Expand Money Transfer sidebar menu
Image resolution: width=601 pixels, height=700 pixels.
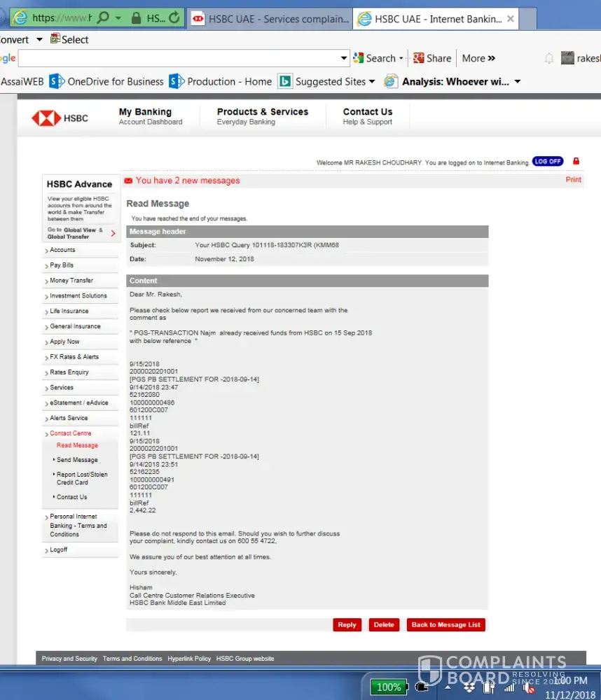click(x=71, y=281)
